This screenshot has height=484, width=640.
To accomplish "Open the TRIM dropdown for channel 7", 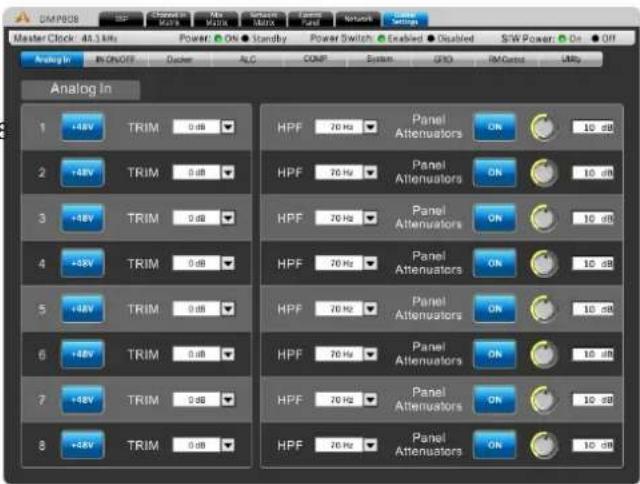I will point(228,400).
